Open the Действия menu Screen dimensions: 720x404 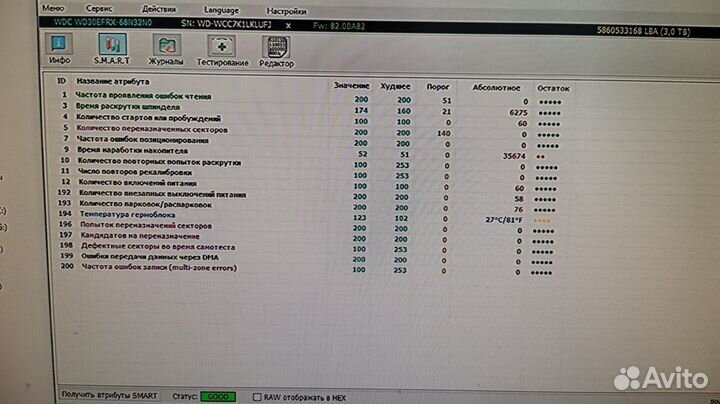159,9
